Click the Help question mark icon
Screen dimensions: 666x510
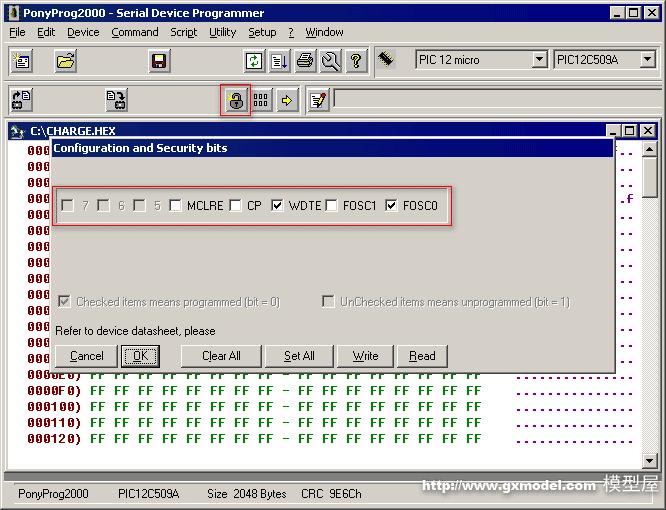(355, 61)
